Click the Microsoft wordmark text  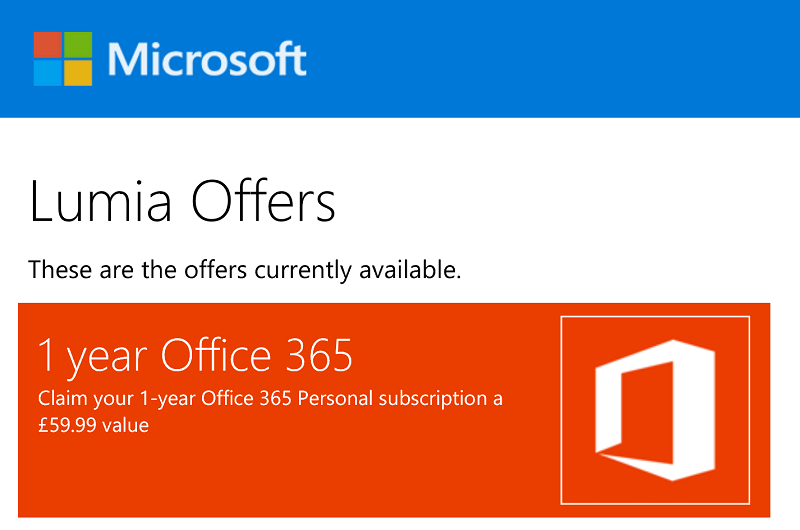coord(207,59)
